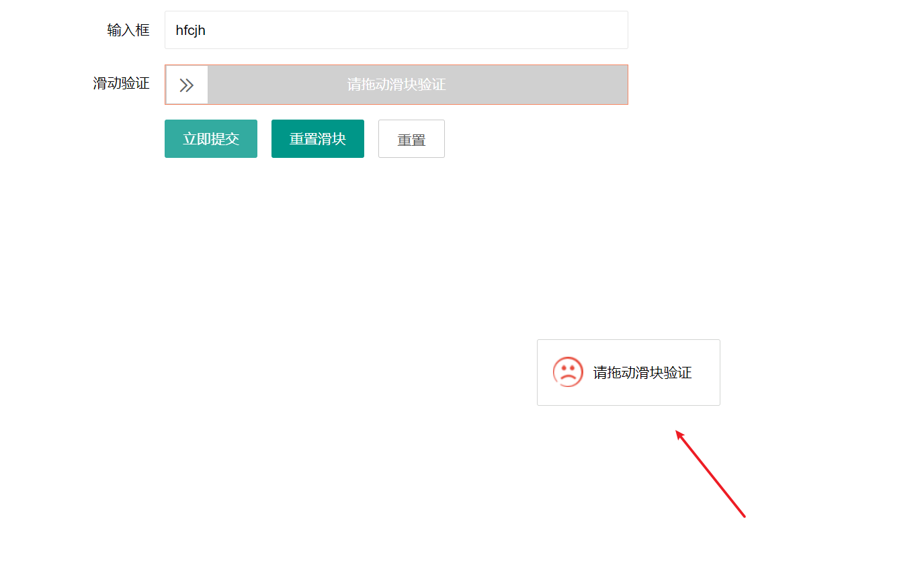Select the text hfcjh in the 输入框 field
The height and width of the screenshot is (563, 924).
click(x=190, y=30)
